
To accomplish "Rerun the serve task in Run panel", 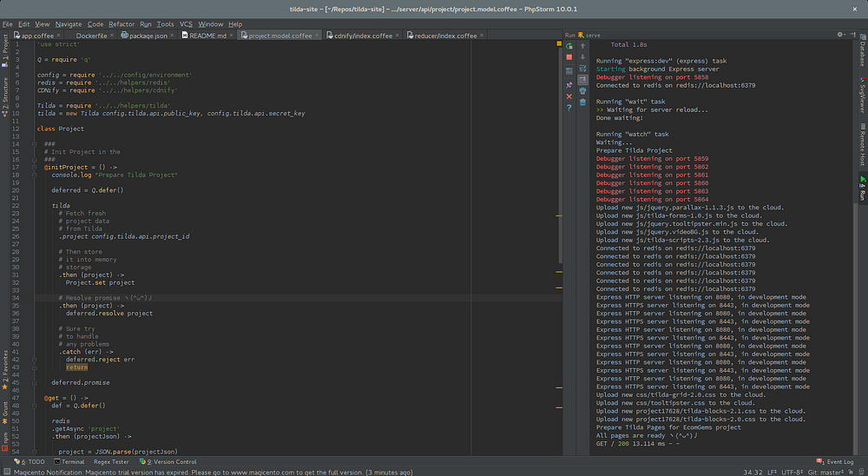I will point(569,46).
